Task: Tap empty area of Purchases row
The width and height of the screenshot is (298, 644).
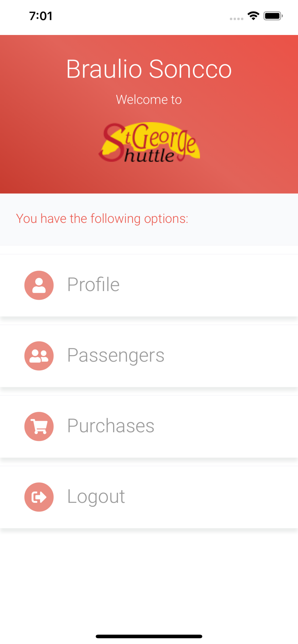Action: [x=225, y=426]
